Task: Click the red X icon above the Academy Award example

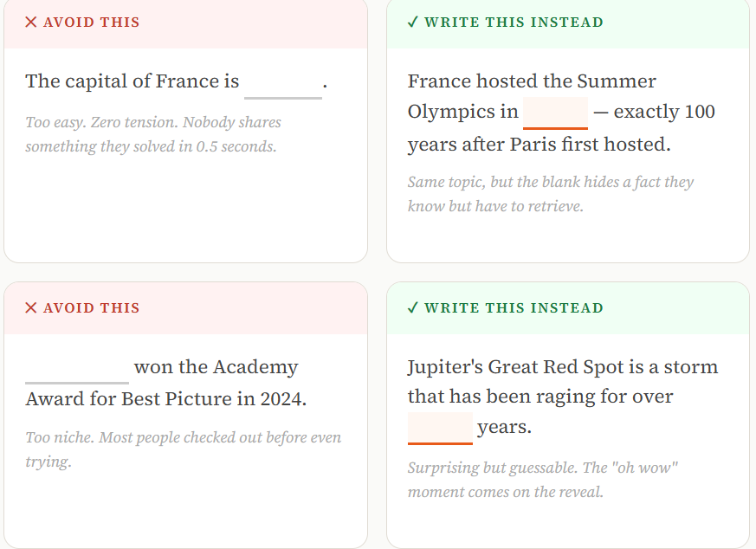Action: point(31,308)
